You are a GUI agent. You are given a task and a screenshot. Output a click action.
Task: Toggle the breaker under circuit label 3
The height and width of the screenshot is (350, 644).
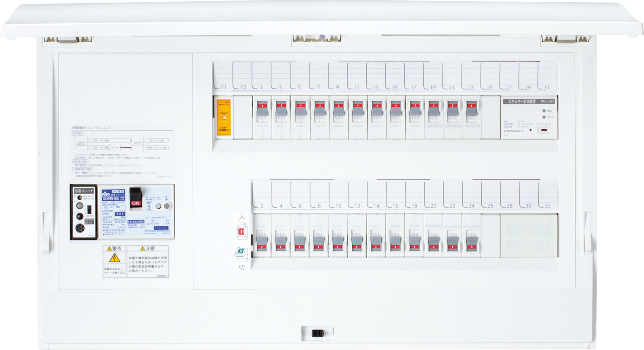point(281,108)
